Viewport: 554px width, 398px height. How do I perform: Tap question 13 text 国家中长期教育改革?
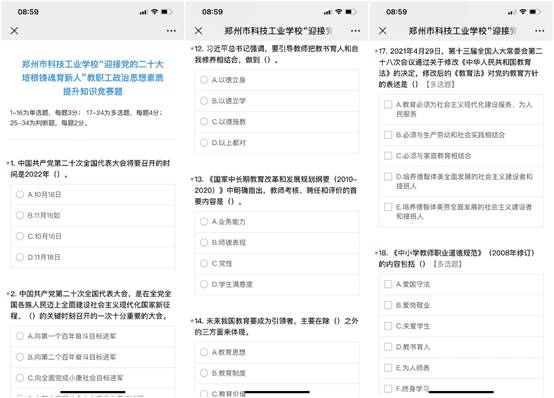point(276,190)
